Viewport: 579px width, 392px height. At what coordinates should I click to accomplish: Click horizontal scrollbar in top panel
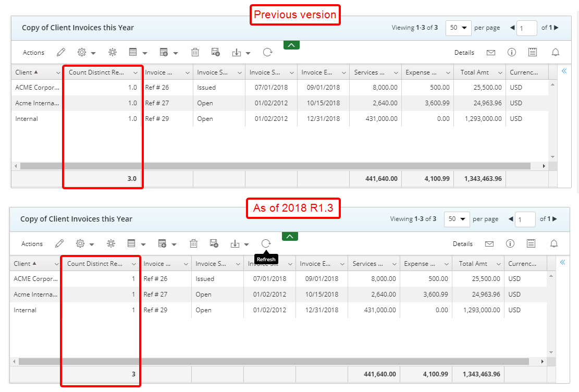(275, 166)
